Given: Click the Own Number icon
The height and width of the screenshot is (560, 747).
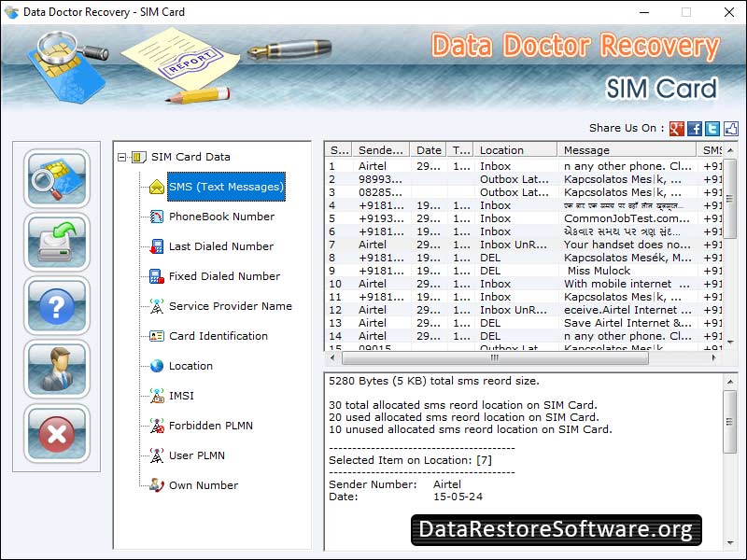Looking at the screenshot, I should pos(156,485).
